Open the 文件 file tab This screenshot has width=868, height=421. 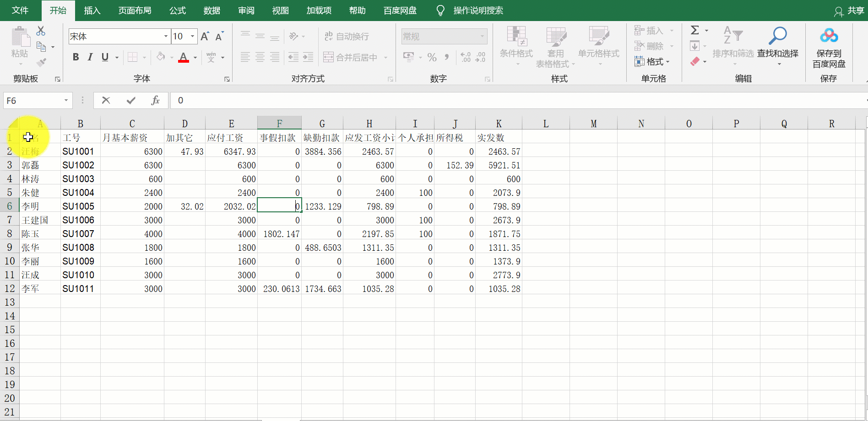pyautogui.click(x=20, y=11)
